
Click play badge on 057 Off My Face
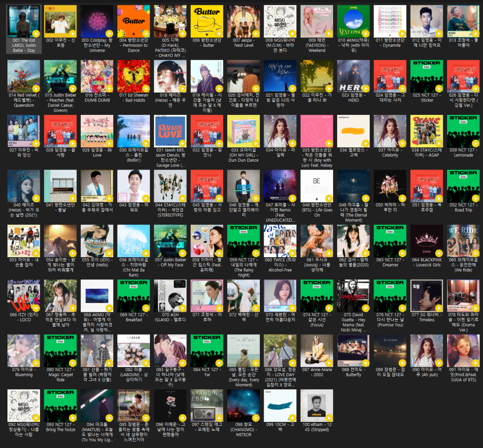(182, 253)
